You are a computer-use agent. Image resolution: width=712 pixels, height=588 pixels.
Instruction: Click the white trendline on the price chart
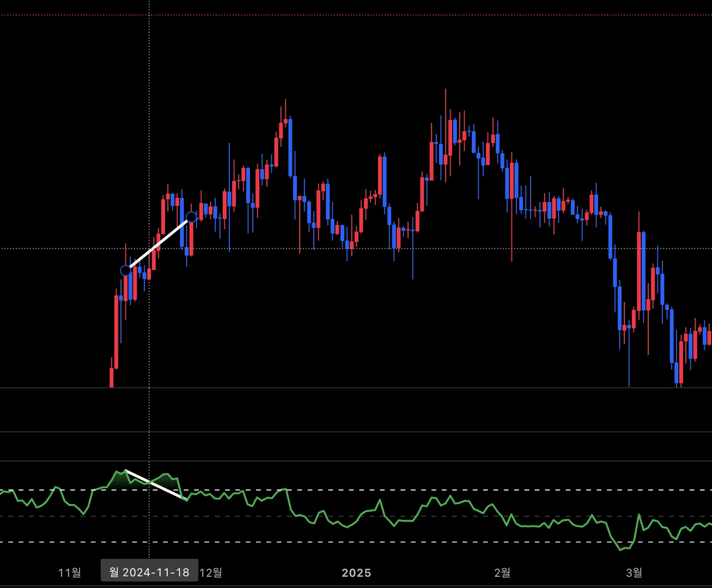click(159, 244)
